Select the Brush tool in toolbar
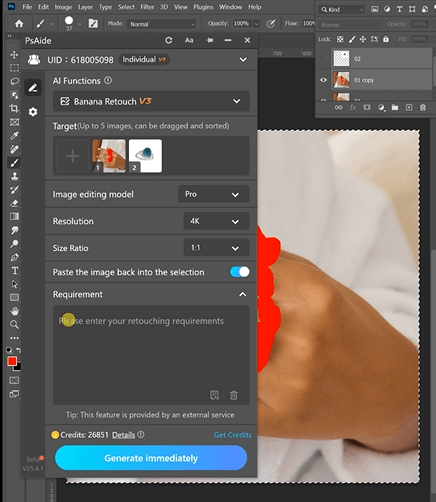Screen dimensions: 436x502 (14, 163)
